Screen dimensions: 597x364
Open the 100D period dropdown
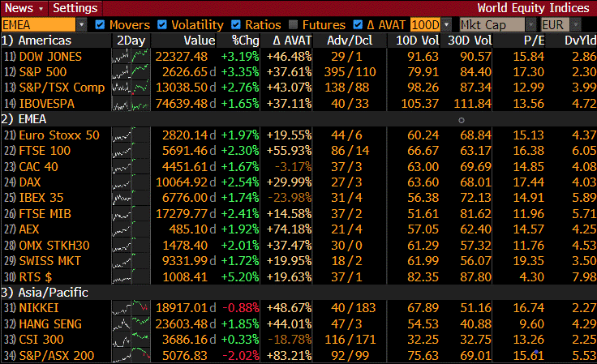(447, 25)
